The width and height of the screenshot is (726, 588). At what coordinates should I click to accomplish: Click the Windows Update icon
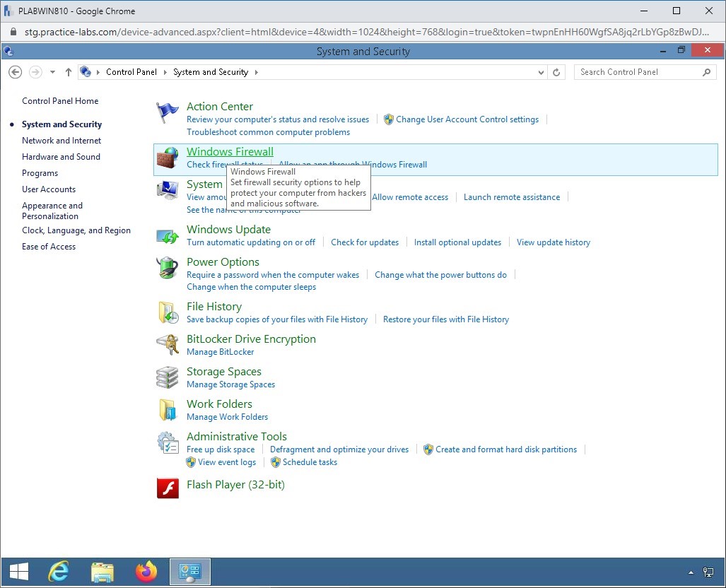click(x=168, y=236)
